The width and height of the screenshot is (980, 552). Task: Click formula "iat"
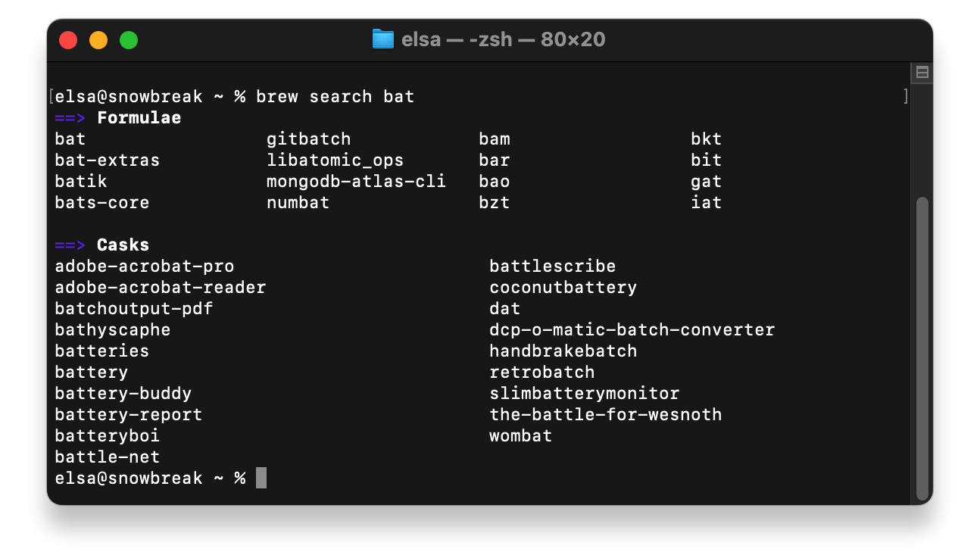[707, 203]
